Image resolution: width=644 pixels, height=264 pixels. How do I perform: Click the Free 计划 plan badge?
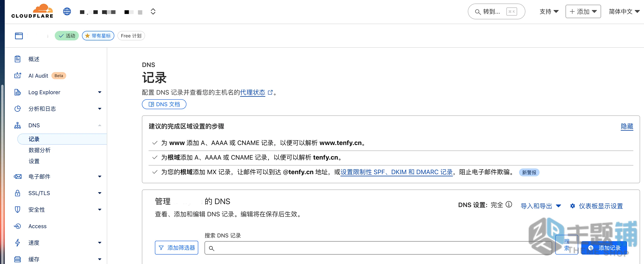[131, 36]
